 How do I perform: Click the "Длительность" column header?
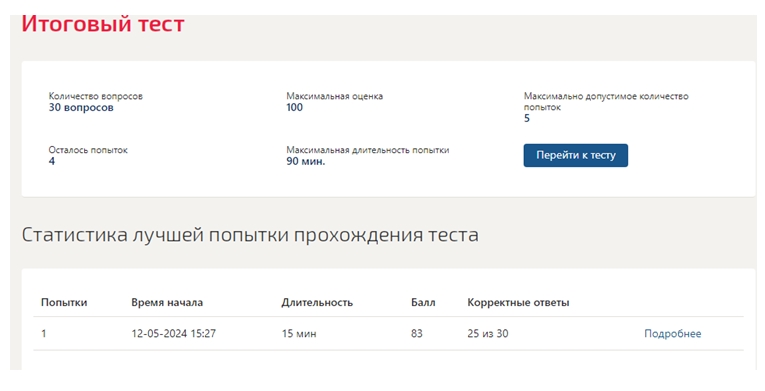317,303
